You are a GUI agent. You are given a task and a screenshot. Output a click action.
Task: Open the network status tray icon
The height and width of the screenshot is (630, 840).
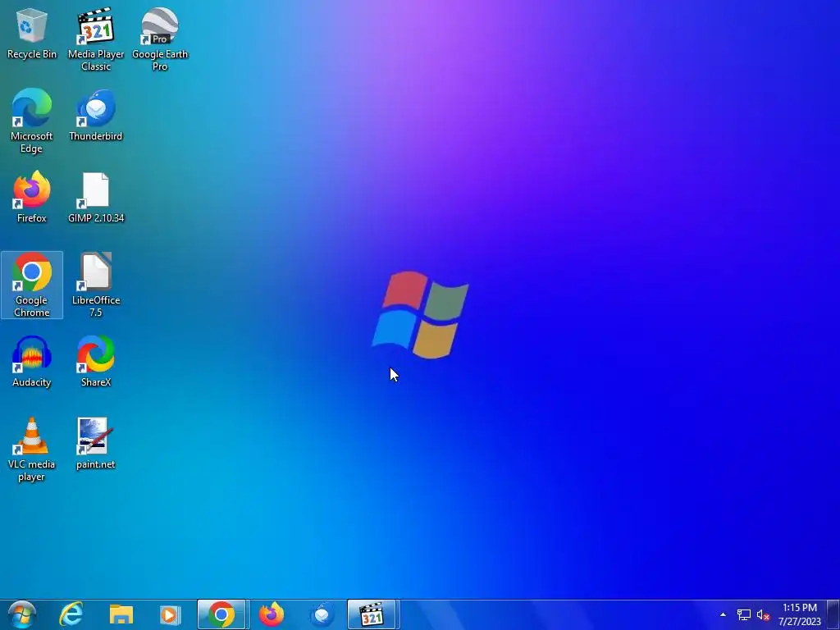tap(743, 615)
